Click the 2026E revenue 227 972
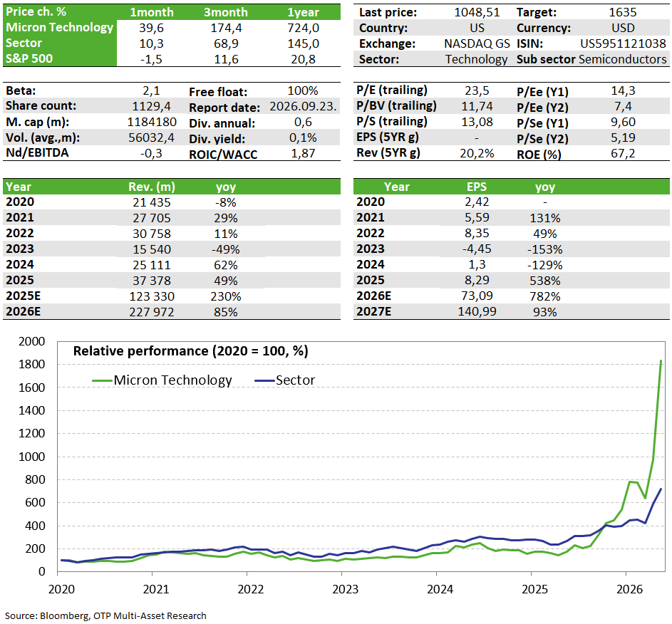Screen dimensions: 672x624 coord(152,312)
